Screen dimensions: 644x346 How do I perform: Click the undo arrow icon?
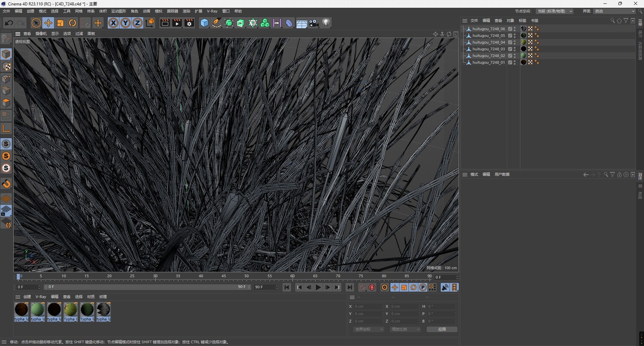coord(9,23)
